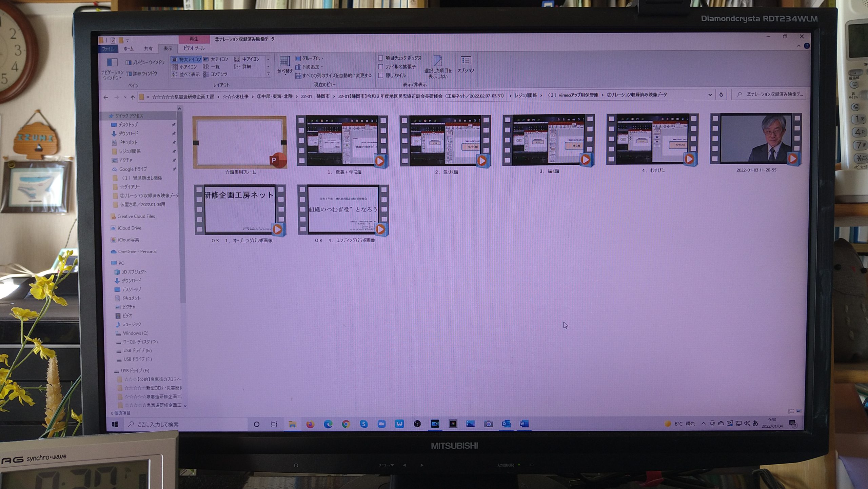The height and width of the screenshot is (489, 868).
Task: Select the ☆編集用フレーム PowerPoint file
Action: tap(240, 145)
